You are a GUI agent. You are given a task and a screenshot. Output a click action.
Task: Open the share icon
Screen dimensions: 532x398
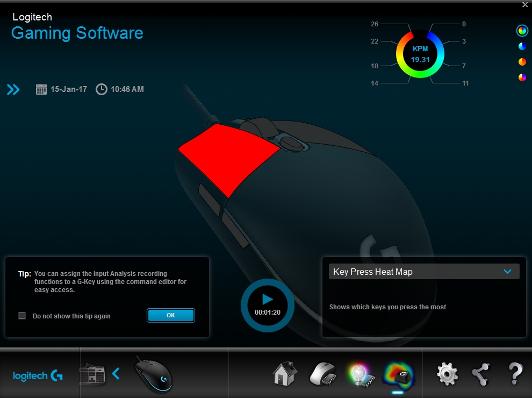pos(481,374)
